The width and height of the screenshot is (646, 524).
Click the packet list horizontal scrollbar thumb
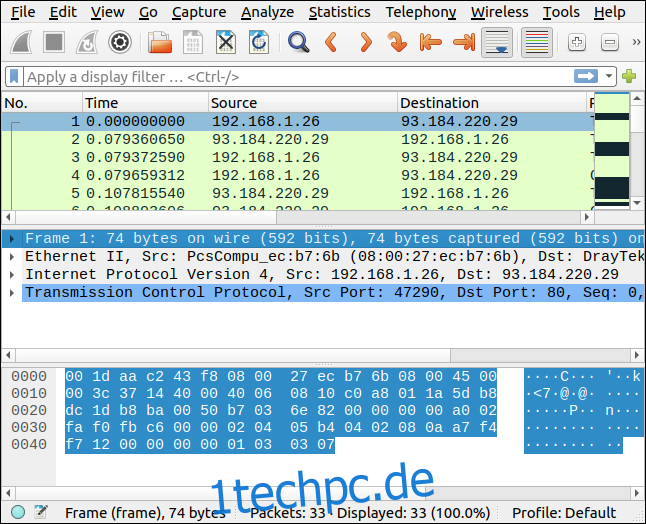[145, 217]
